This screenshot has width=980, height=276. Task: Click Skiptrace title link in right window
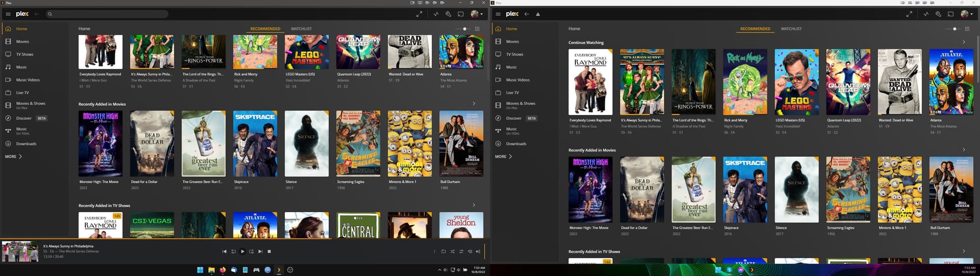click(731, 227)
